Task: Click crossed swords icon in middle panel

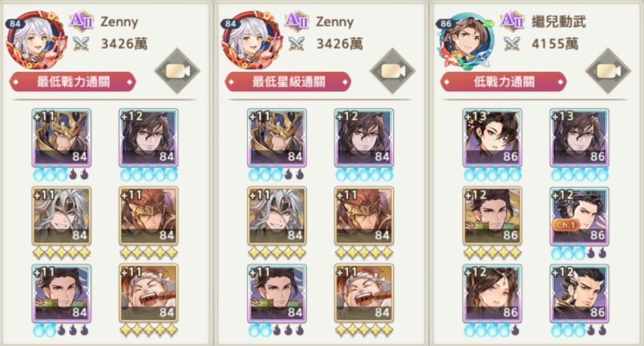Action: pyautogui.click(x=297, y=44)
